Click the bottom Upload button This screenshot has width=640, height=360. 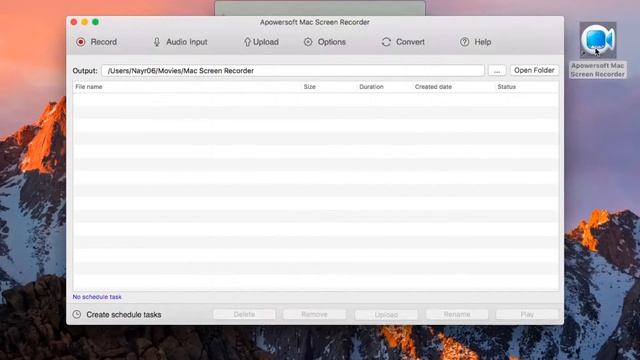pos(386,314)
